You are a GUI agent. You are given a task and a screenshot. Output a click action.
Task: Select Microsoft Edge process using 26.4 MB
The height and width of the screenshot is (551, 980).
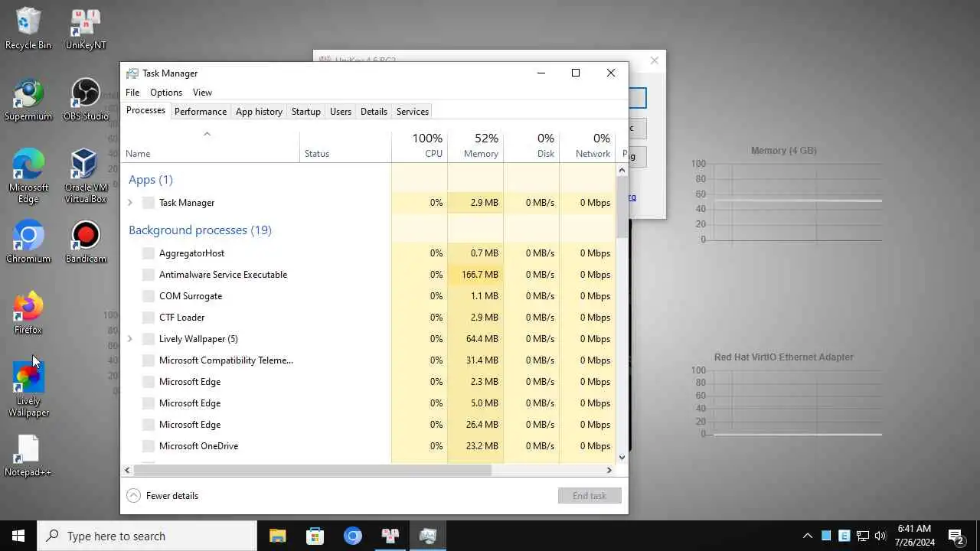(x=368, y=425)
